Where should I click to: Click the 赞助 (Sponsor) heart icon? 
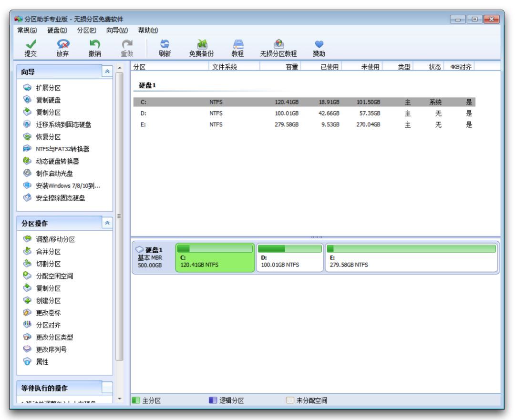coord(319,44)
